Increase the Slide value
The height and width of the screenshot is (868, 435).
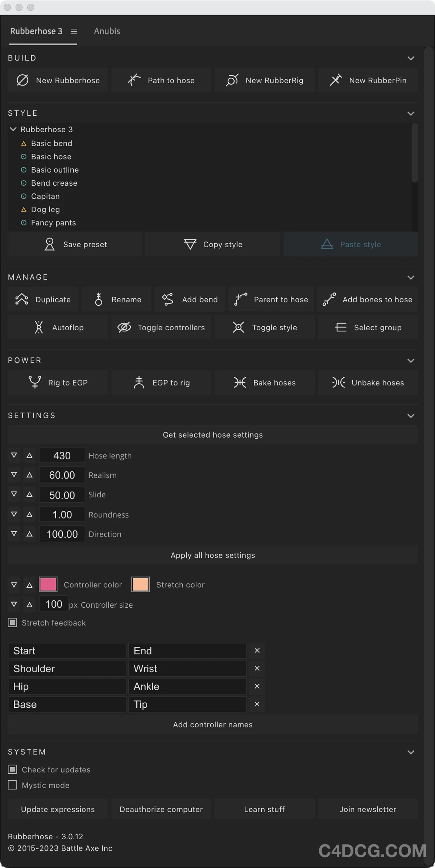[x=30, y=494]
